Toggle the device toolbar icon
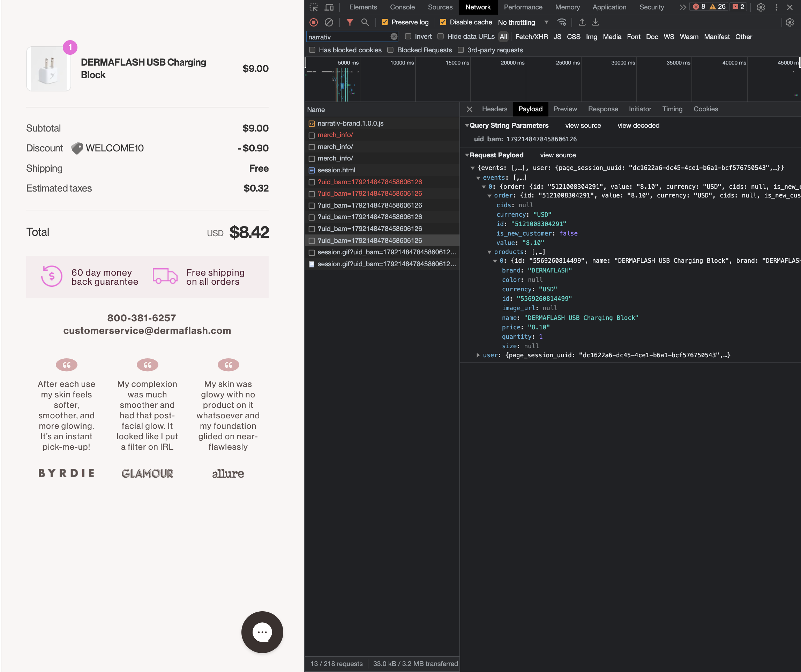The height and width of the screenshot is (672, 801). [329, 7]
